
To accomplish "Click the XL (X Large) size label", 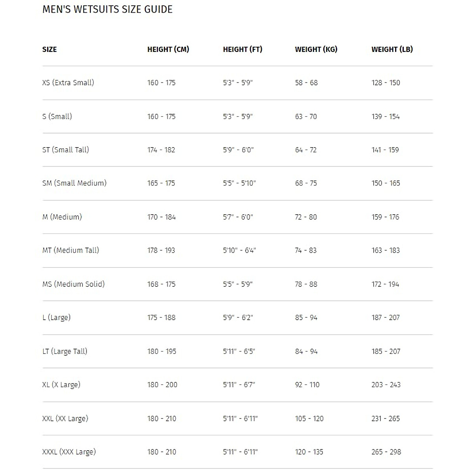I will click(x=61, y=385).
